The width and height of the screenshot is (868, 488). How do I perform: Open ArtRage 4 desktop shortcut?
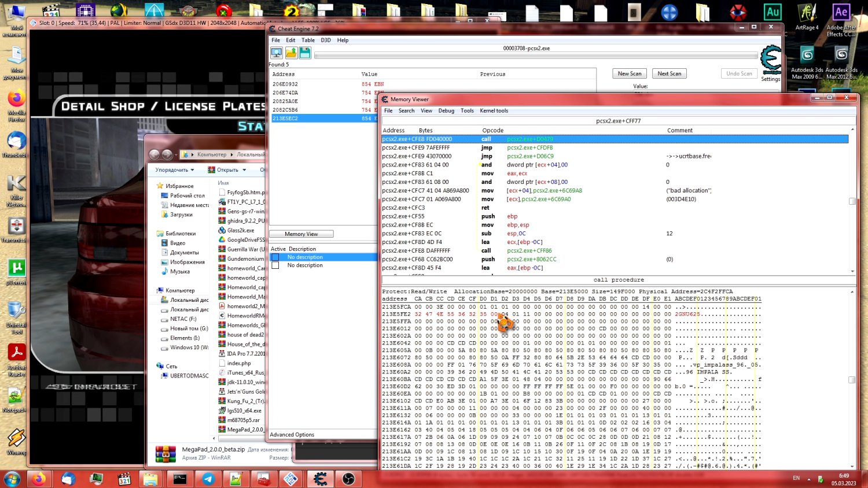(x=807, y=17)
